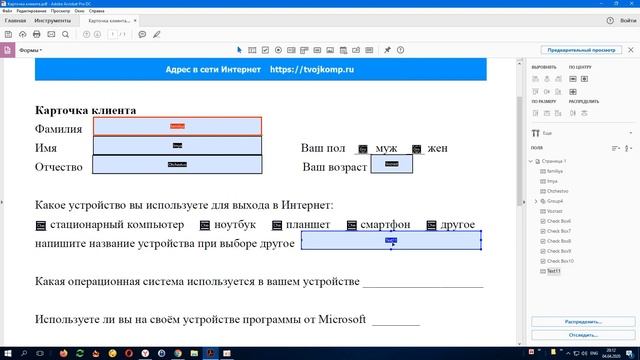Click the ноутбук checkbox field

coord(205,225)
